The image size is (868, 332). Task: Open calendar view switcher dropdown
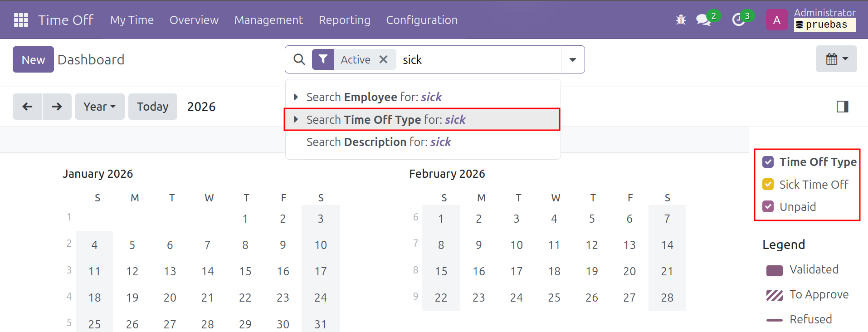click(x=836, y=59)
